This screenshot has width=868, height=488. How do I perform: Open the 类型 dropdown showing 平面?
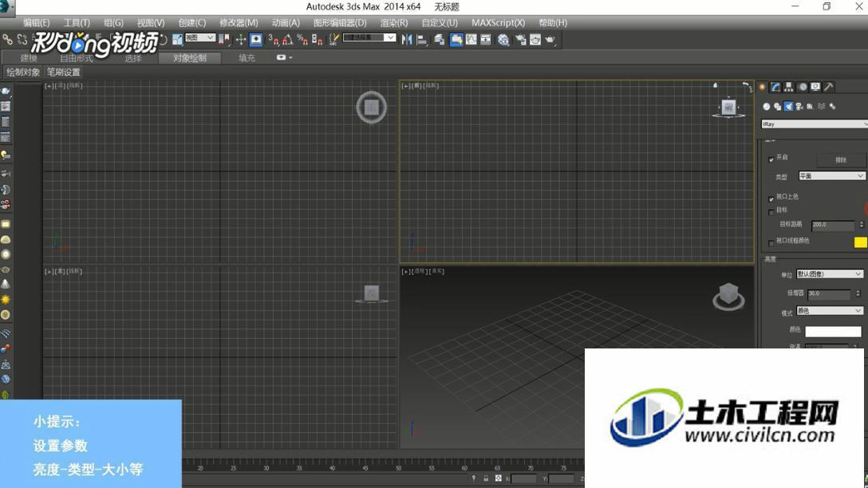tap(831, 176)
